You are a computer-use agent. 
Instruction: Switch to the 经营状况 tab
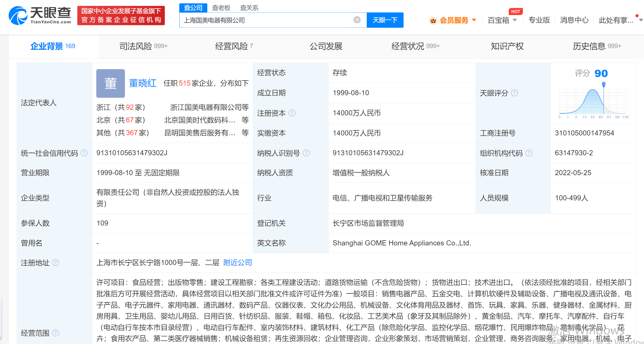tap(415, 46)
